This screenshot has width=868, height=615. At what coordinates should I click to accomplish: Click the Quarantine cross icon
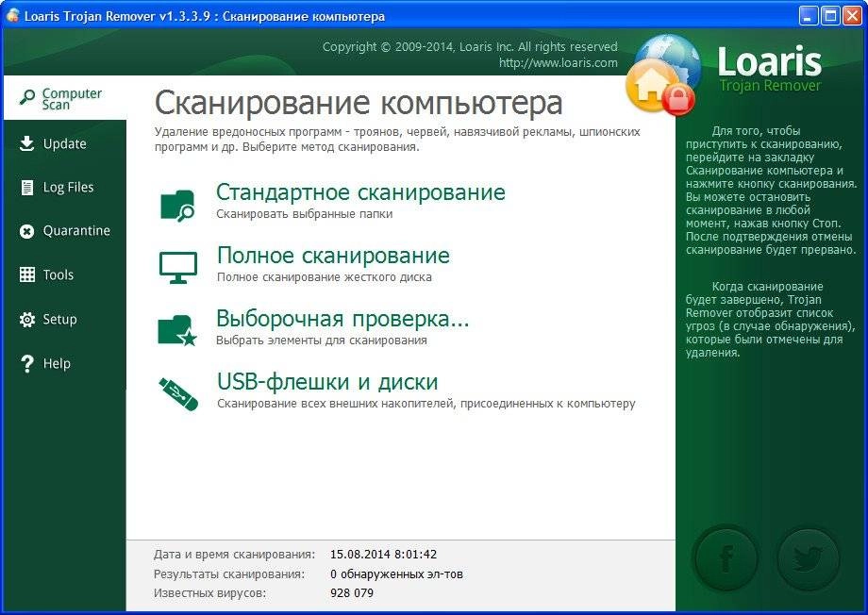click(x=26, y=231)
